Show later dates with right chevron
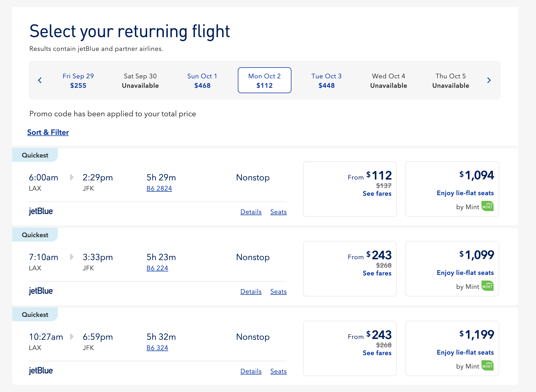Screen dimensions: 536x392 pos(489,80)
